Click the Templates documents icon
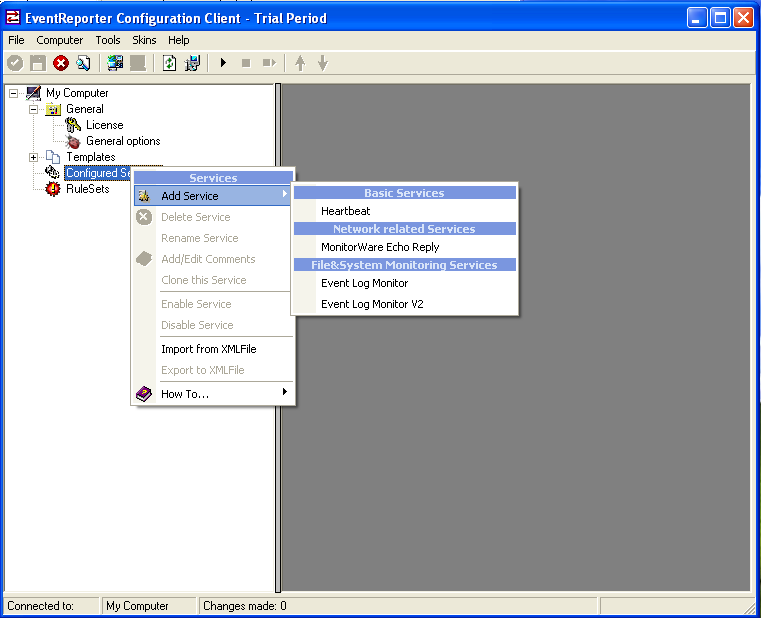761x618 pixels. pyautogui.click(x=53, y=157)
